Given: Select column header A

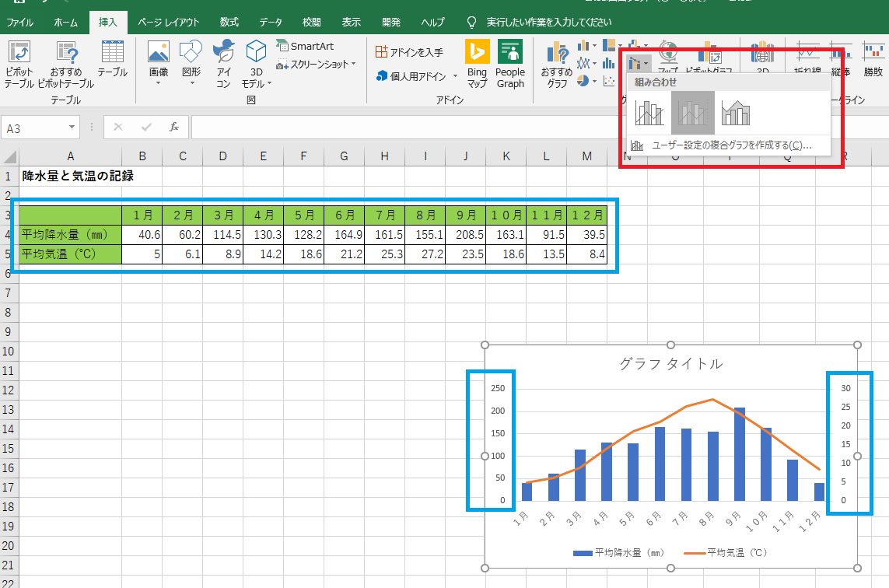Looking at the screenshot, I should [x=70, y=156].
